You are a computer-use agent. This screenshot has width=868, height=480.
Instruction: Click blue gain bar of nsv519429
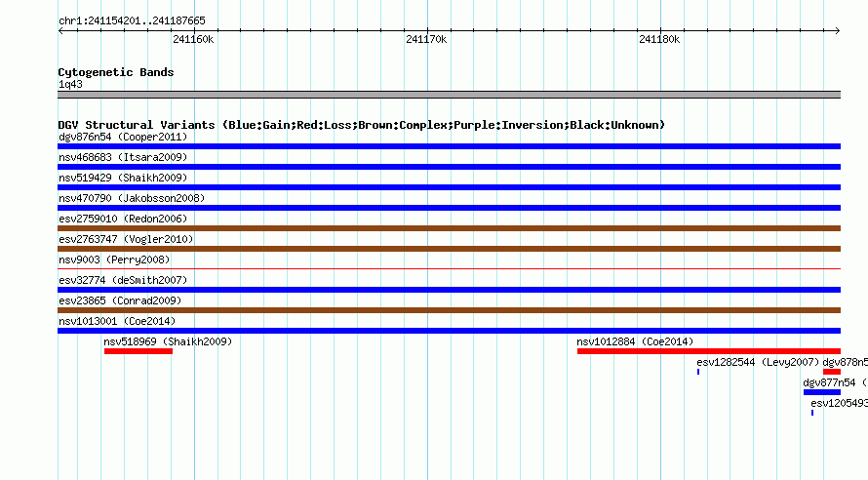click(449, 187)
